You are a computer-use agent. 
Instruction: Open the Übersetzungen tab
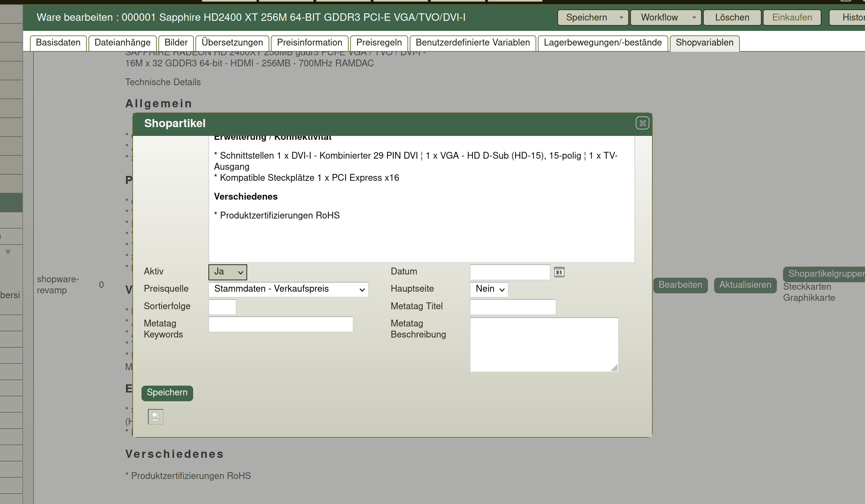tap(233, 43)
